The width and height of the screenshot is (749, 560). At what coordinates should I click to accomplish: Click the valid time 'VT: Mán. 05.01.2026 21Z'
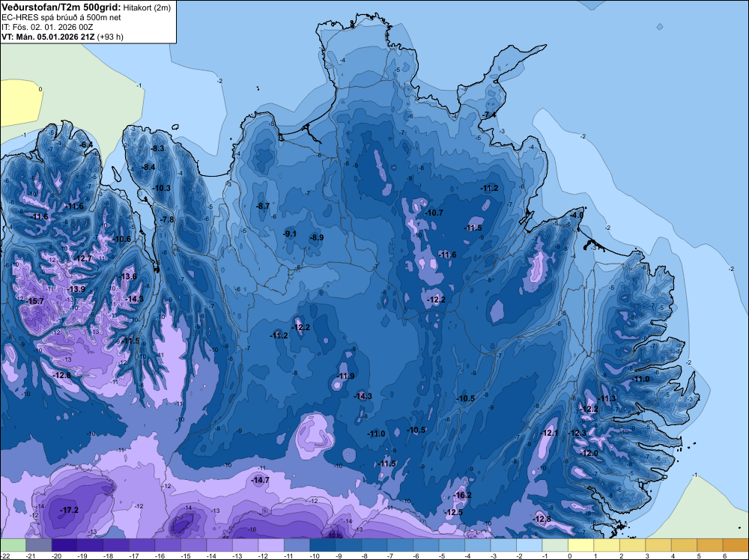48,37
